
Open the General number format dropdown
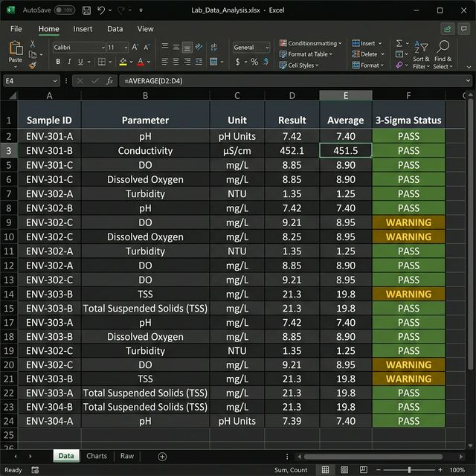267,48
